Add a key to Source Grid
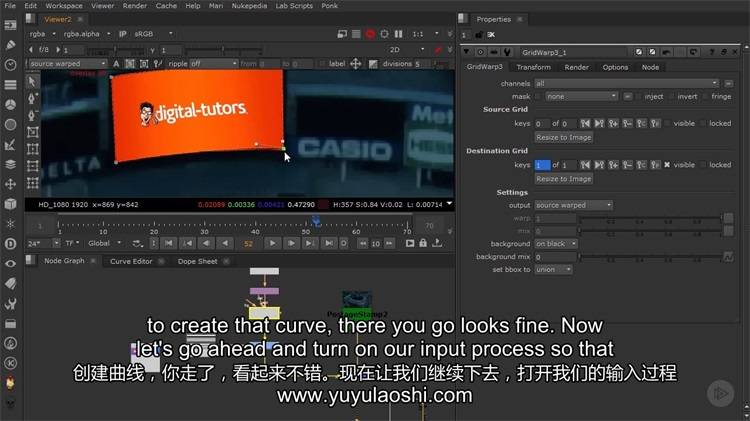 click(613, 123)
